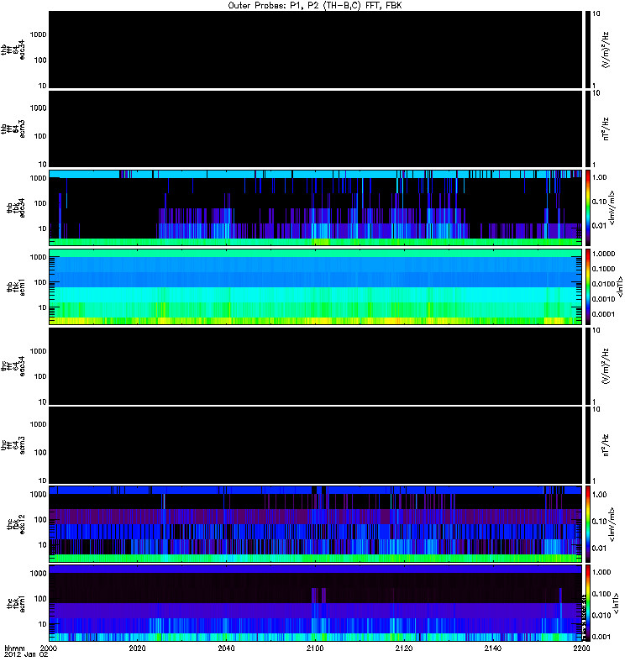Image resolution: width=630 pixels, height=672 pixels.
Task: Click the nT²/Hz unit label of thb scm3 panel
Action: coord(606,129)
